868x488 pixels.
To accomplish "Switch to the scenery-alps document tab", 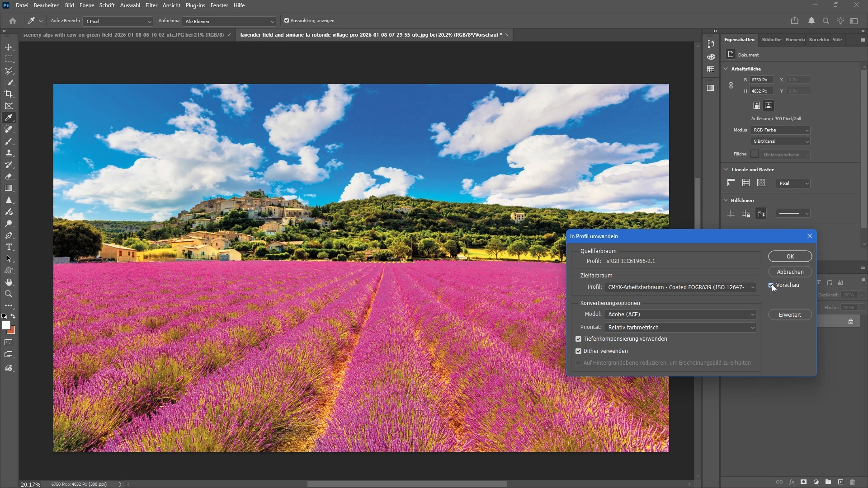I will pos(123,35).
